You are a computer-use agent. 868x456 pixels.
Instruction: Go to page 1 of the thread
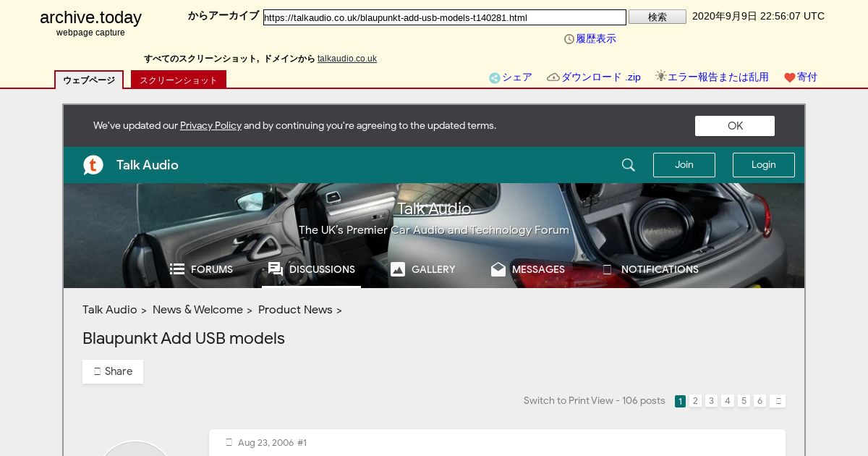tap(680, 401)
